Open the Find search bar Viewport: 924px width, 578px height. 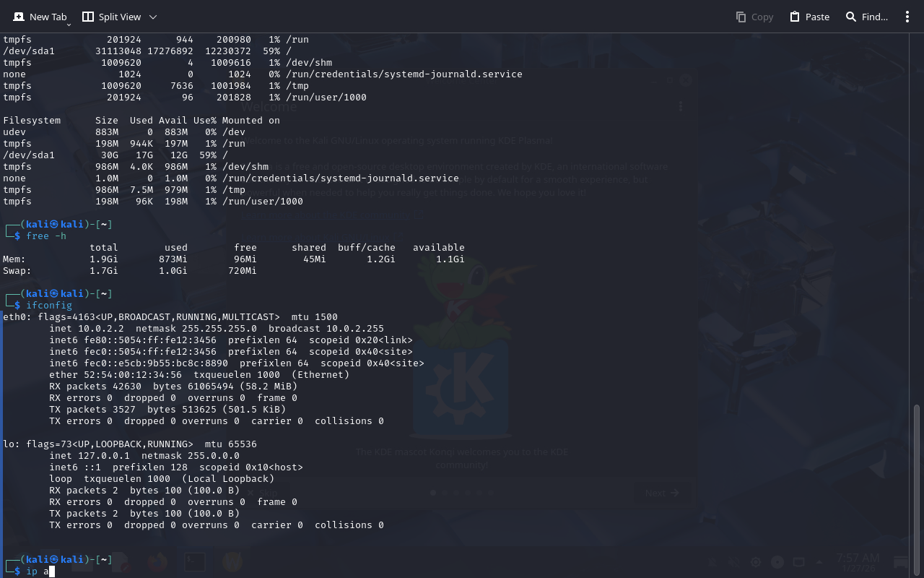click(x=866, y=17)
